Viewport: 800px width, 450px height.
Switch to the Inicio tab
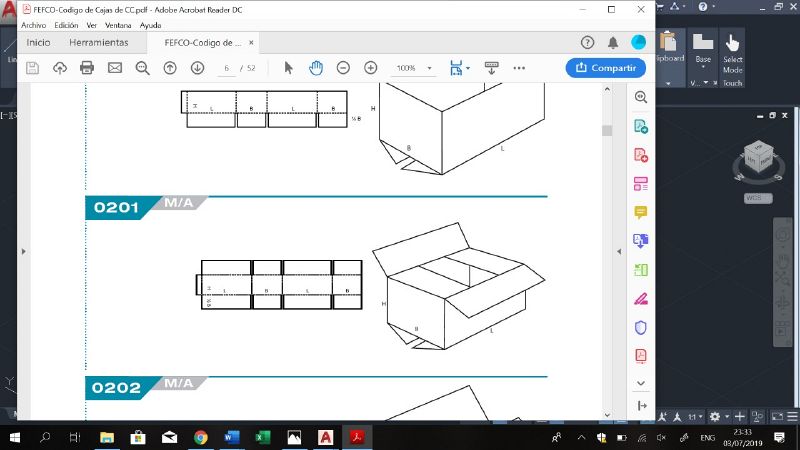(x=38, y=42)
